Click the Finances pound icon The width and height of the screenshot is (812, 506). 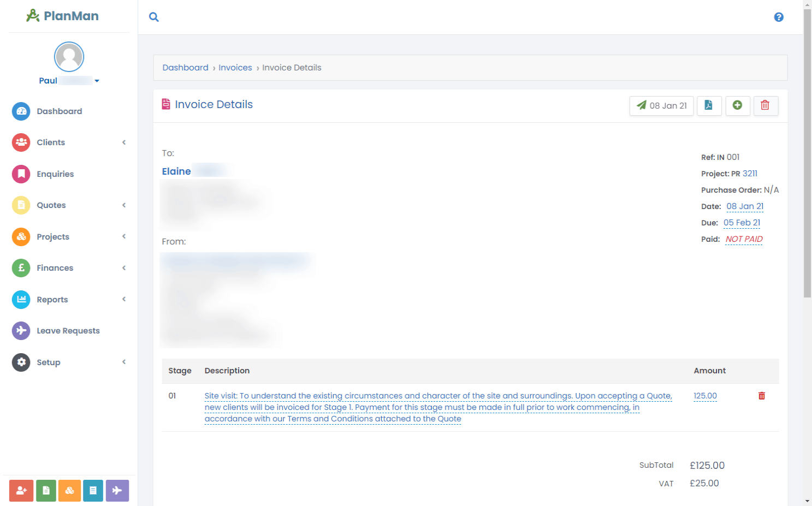pyautogui.click(x=21, y=268)
